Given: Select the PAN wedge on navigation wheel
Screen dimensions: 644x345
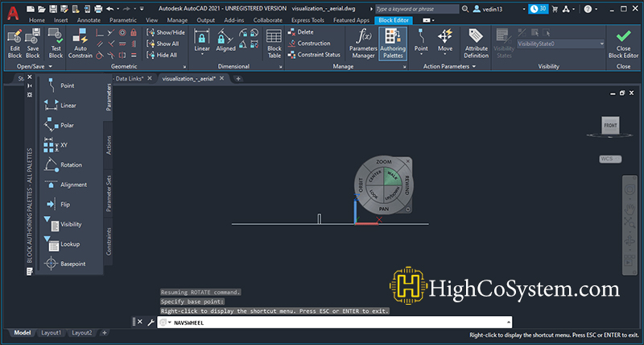Looking at the screenshot, I should pos(384,209).
